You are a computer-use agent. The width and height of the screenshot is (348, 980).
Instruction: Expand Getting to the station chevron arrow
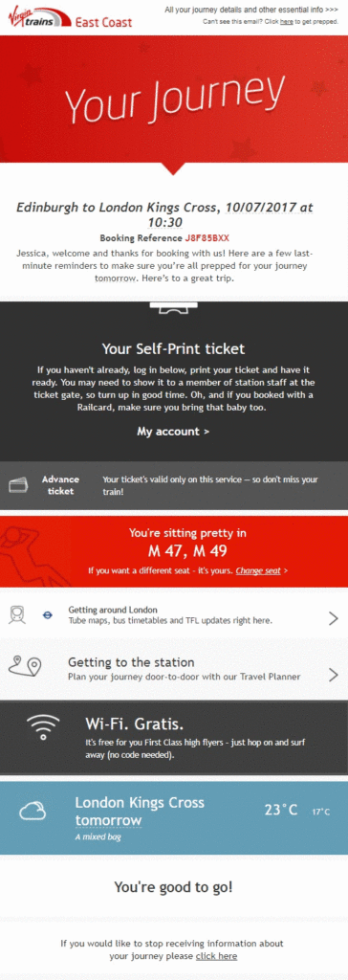pos(333,675)
